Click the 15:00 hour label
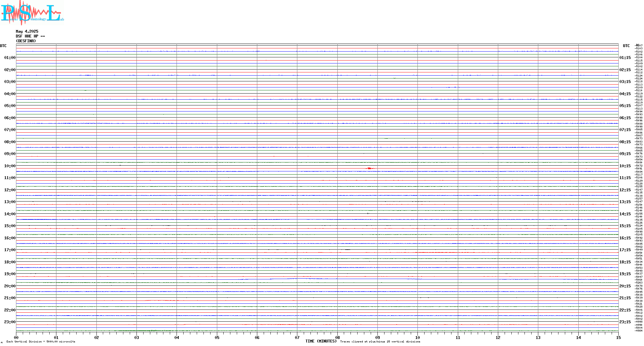 pos(10,226)
